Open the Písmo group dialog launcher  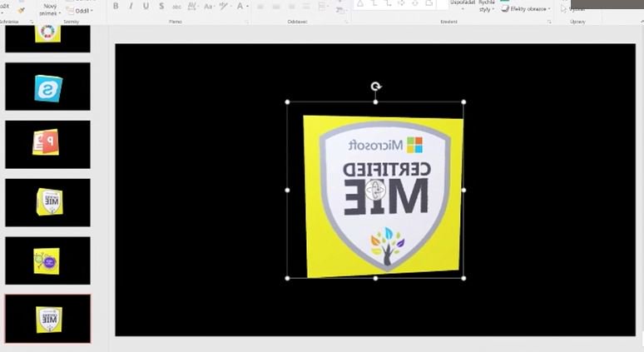click(247, 22)
